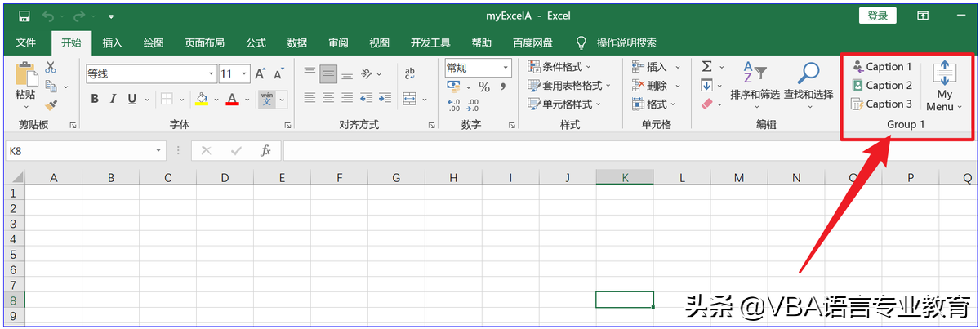Switch to 开发工具 Developer tab
The height and width of the screenshot is (329, 980).
point(430,42)
